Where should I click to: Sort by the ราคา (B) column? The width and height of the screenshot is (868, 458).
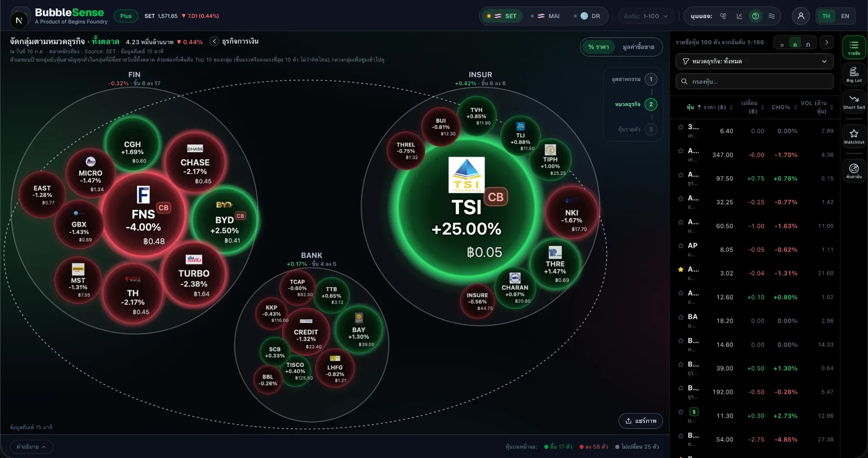[718, 107]
